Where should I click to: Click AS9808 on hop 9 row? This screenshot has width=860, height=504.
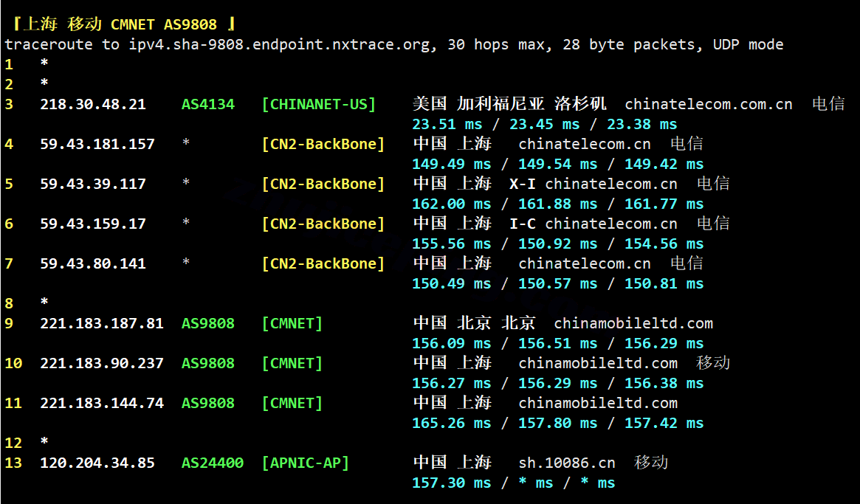[208, 323]
